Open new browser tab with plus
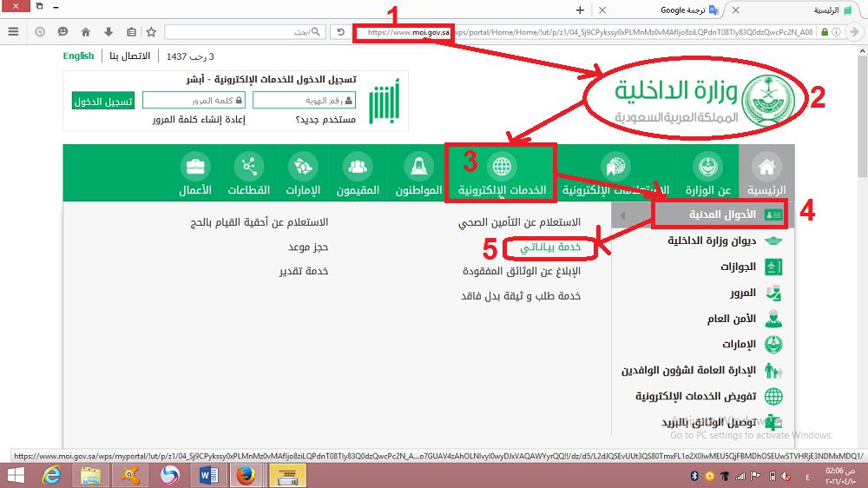This screenshot has height=488, width=868. click(x=580, y=10)
